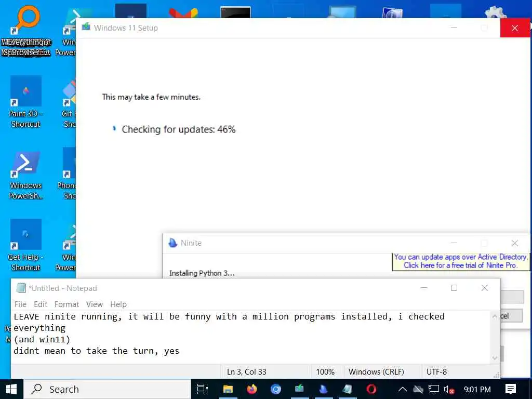The width and height of the screenshot is (532, 399).
Task: Click the Ninite Pro free trial link
Action: 461,261
